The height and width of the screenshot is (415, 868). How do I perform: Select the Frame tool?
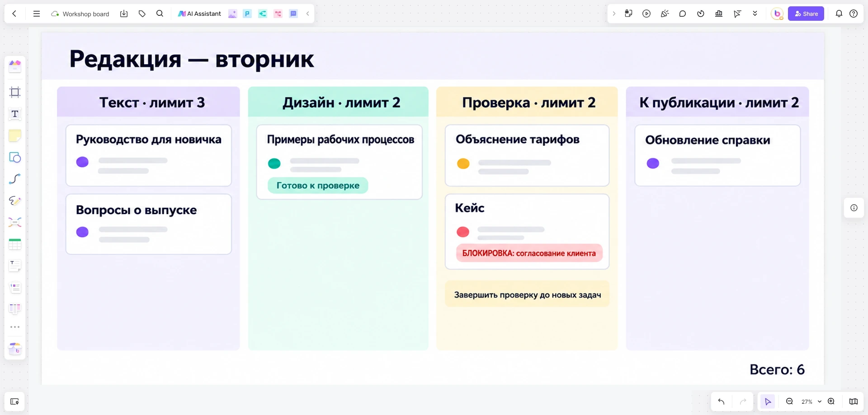point(15,92)
